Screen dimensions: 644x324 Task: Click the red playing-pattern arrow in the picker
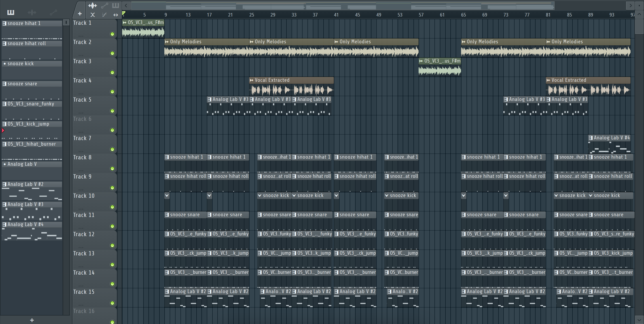click(3, 130)
